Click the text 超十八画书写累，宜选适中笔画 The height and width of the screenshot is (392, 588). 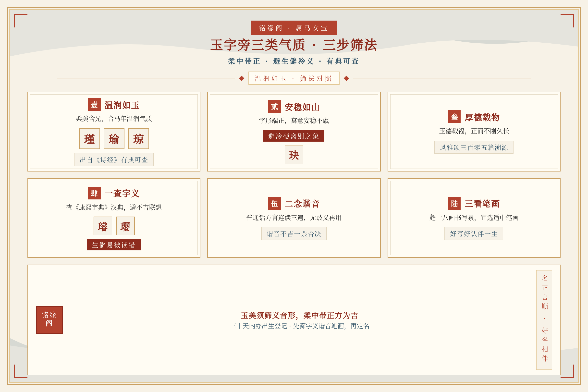pyautogui.click(x=474, y=218)
